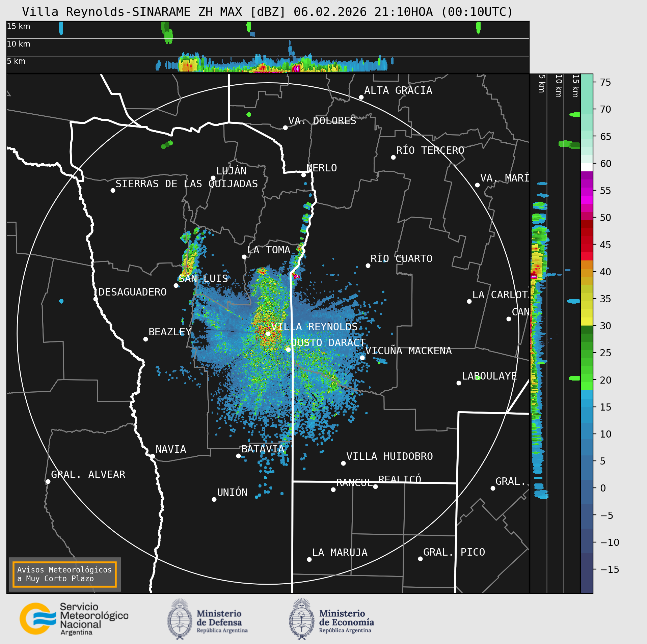Click the 10 km label in top cross-section

[19, 44]
